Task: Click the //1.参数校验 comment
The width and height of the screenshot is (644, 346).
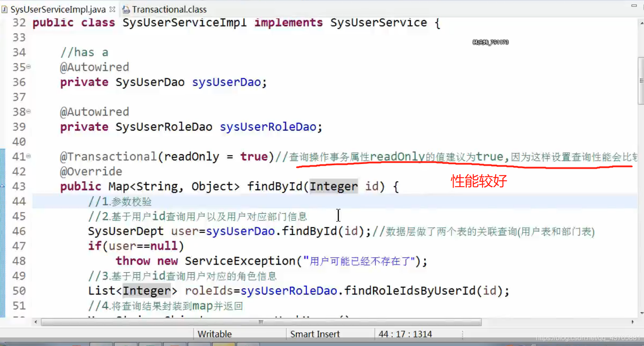Action: 120,201
